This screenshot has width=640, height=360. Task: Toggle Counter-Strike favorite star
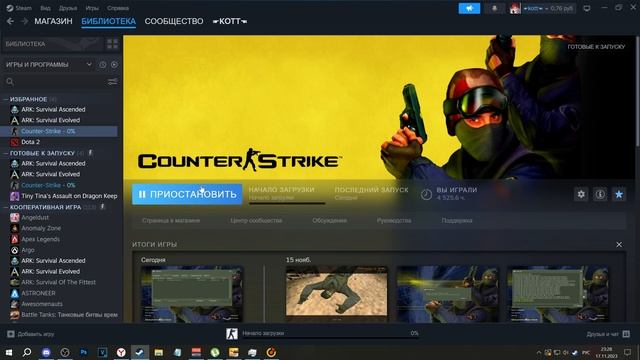pos(619,194)
